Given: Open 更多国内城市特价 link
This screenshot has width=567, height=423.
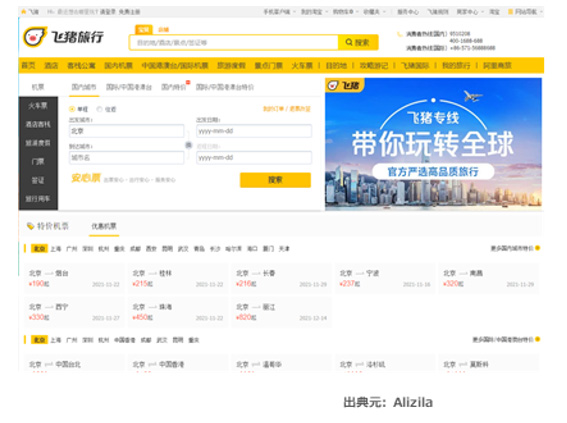Looking at the screenshot, I should [512, 248].
